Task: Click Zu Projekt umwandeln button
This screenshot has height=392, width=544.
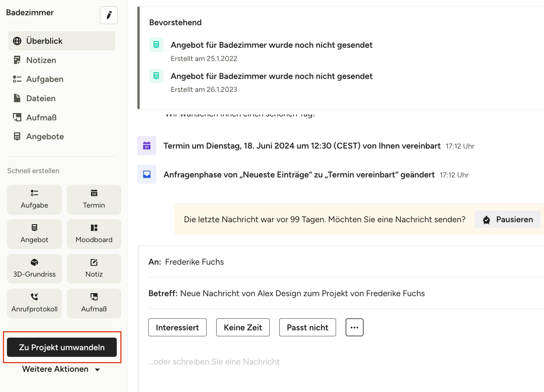Action: (x=62, y=347)
